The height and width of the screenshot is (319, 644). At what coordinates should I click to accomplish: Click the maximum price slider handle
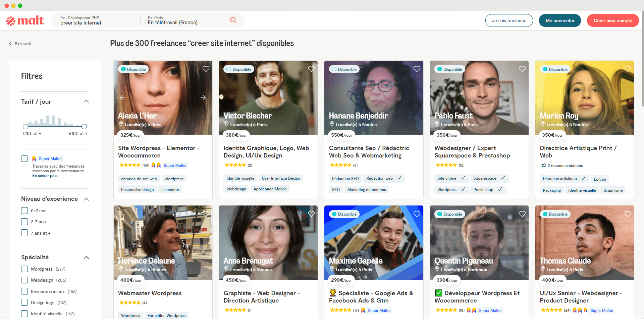tap(84, 127)
